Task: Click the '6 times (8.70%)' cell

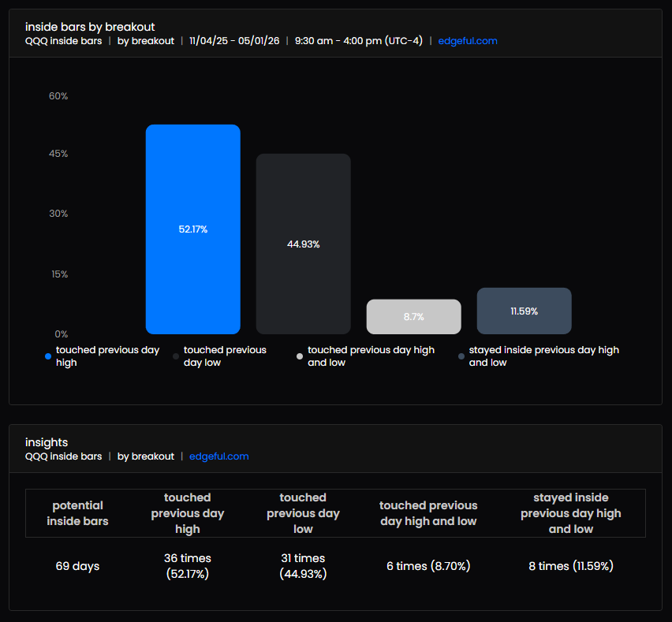Action: tap(428, 566)
